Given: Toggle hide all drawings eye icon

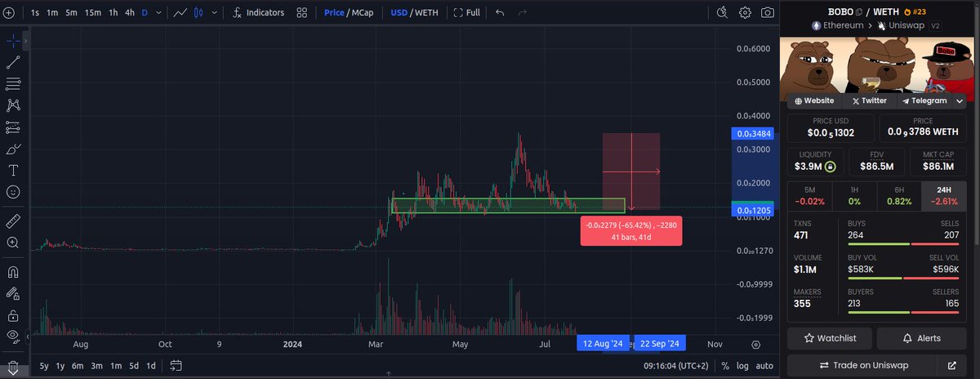Looking at the screenshot, I should point(13,337).
